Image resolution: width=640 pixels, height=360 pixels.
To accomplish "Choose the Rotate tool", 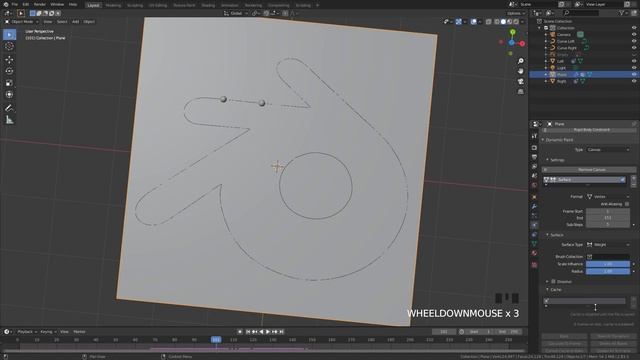I will [x=9, y=71].
